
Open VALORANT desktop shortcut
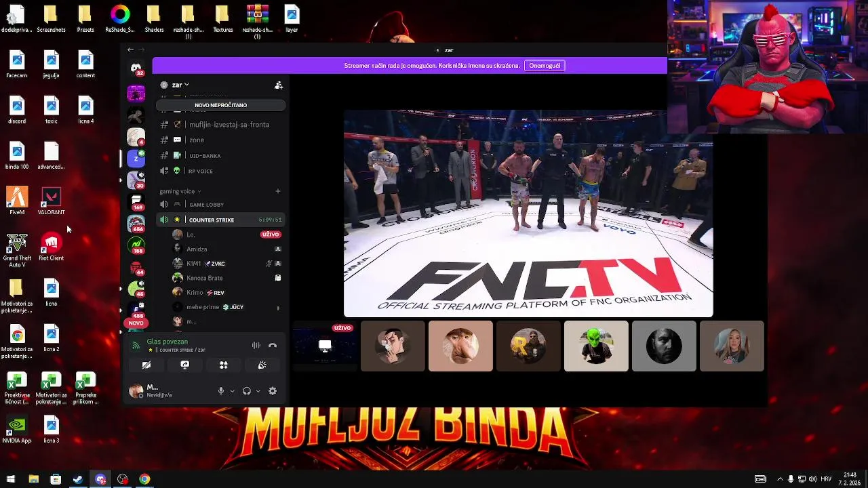(52, 201)
